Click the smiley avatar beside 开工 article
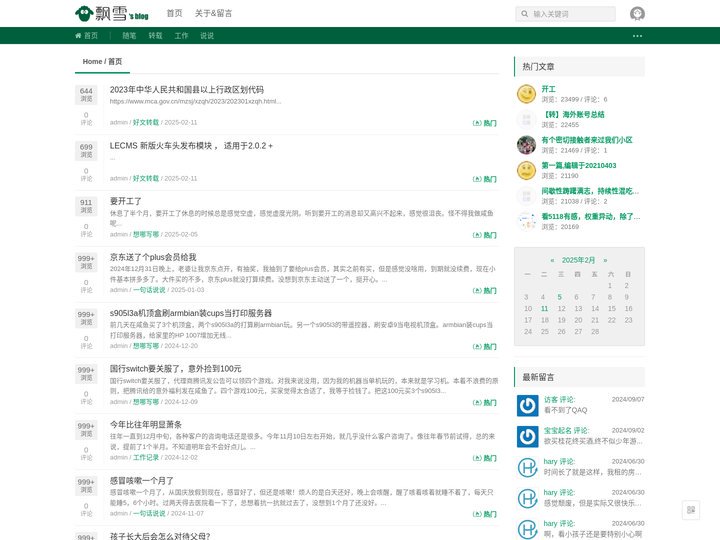The height and width of the screenshot is (540, 720). click(526, 94)
